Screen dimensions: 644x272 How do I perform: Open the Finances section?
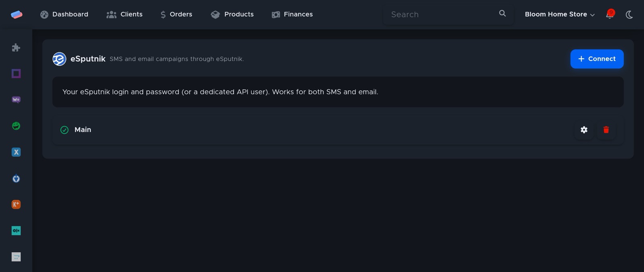pos(292,15)
